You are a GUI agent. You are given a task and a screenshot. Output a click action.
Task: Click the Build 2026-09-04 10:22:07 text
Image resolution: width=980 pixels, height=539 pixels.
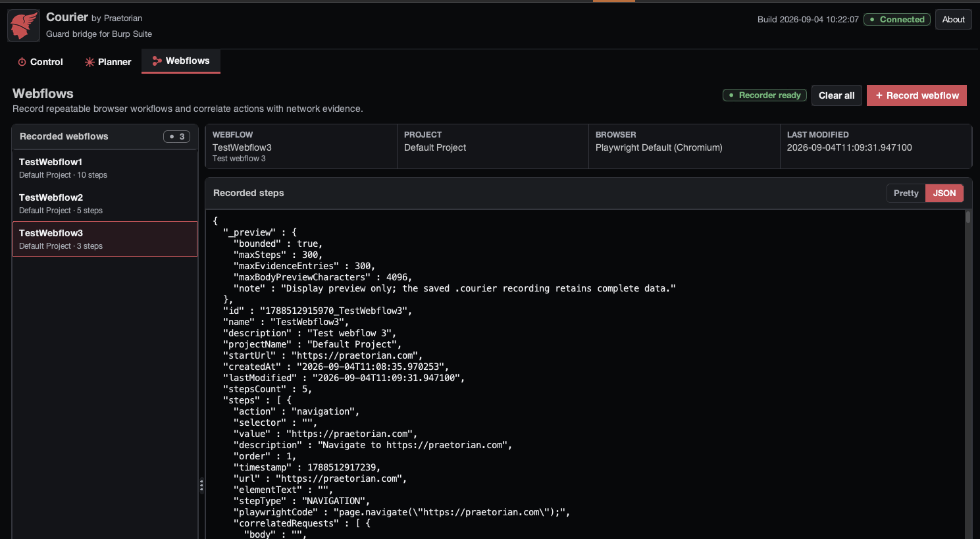[x=808, y=20]
